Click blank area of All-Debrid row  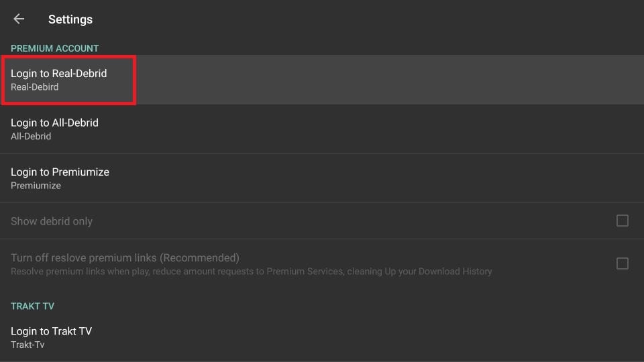(x=370, y=129)
